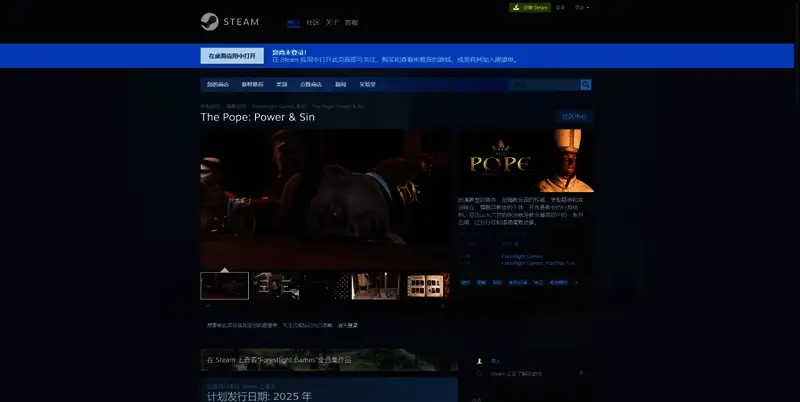Click the plus icon after the tag list

coord(576,283)
